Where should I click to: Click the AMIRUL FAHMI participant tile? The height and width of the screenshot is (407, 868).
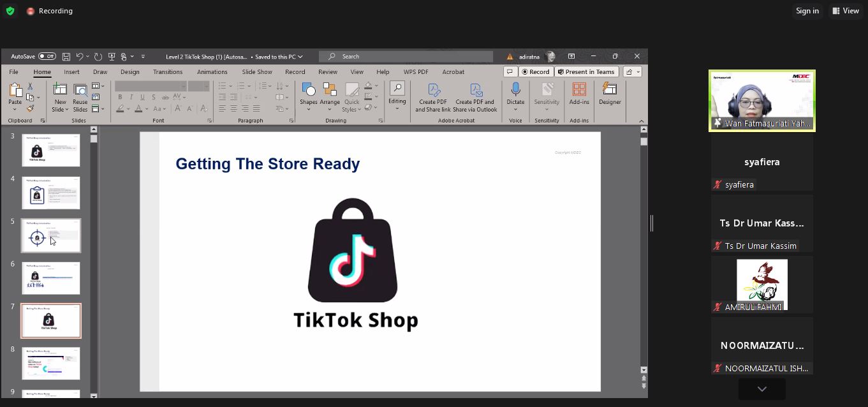762,285
